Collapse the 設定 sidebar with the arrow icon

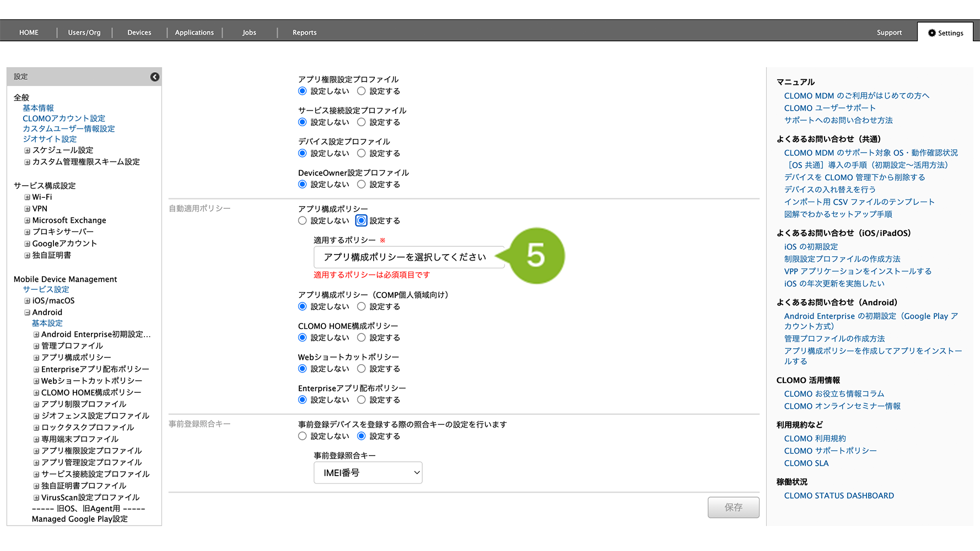click(155, 77)
